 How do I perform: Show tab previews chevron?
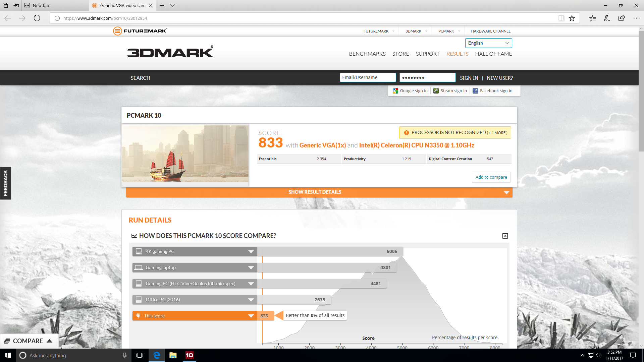[x=172, y=5]
